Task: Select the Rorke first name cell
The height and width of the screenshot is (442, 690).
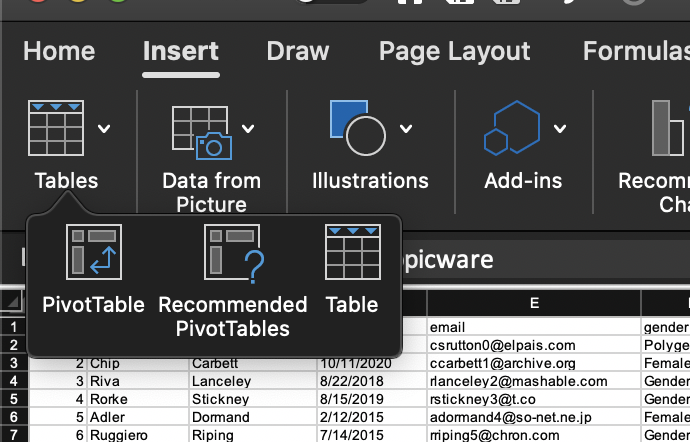Action: (138, 399)
